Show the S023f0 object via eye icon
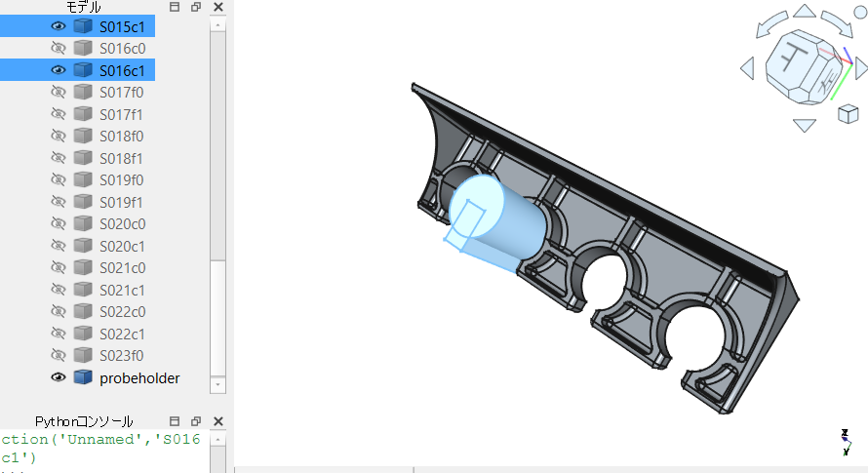Screen dimensions: 868x473 pos(59,356)
